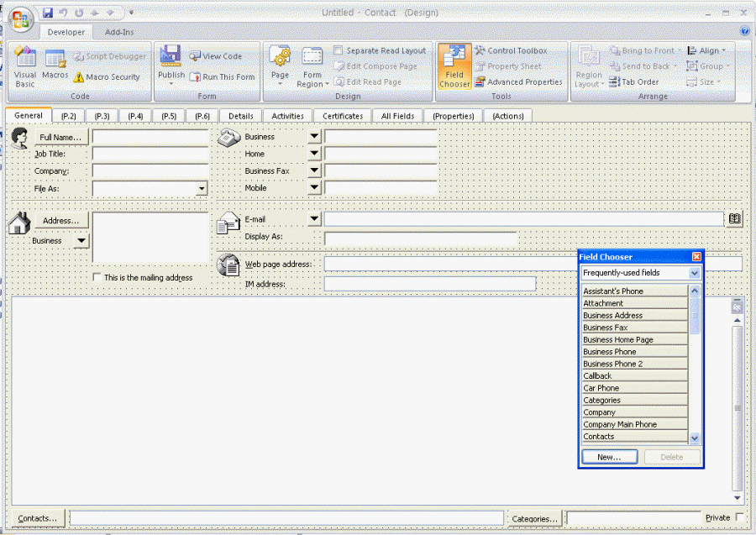Screen dimensions: 756x535
Task: Open Macro Security settings
Action: pos(107,77)
